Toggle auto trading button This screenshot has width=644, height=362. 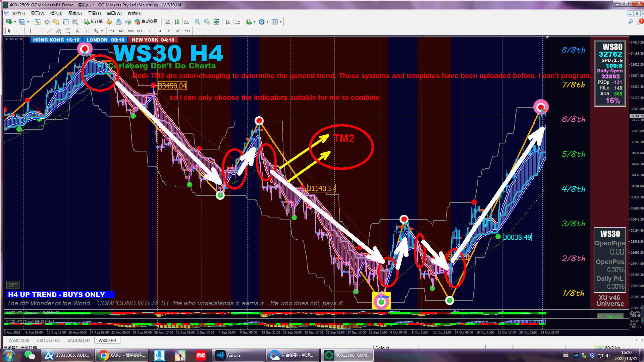point(146,21)
